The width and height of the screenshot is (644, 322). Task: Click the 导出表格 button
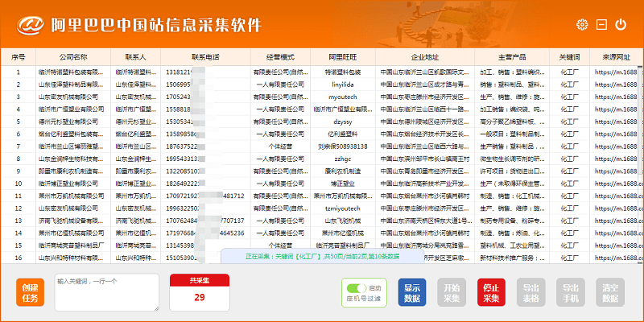coord(531,292)
